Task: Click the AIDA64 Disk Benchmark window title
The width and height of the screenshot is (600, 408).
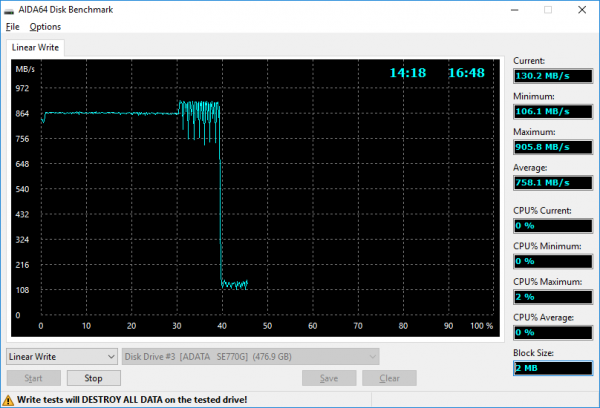Action: [x=66, y=10]
